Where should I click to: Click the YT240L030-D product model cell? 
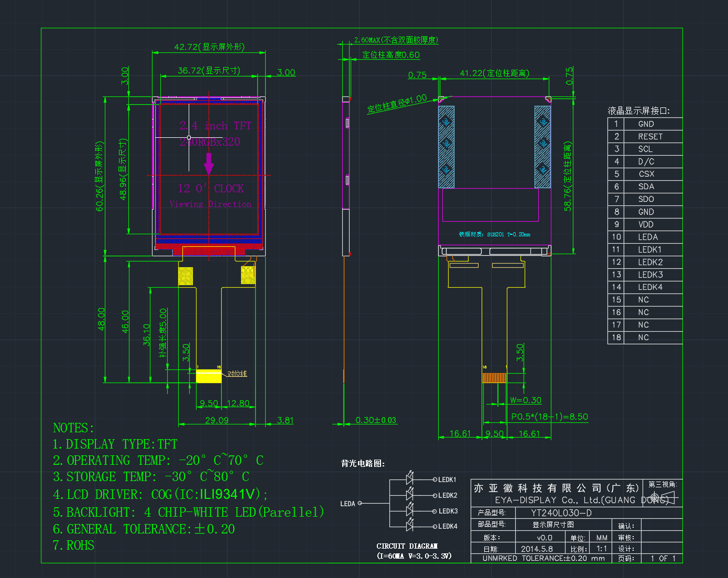561,513
